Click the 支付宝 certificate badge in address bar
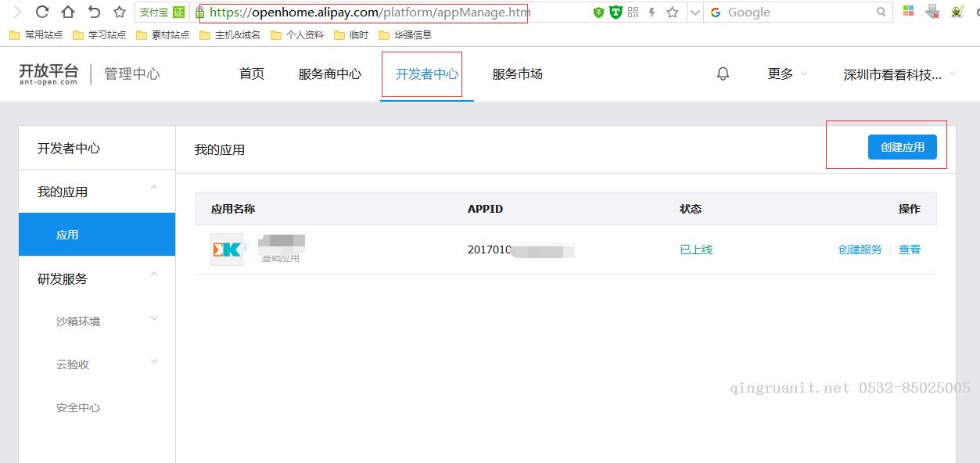The image size is (980, 463). (163, 13)
